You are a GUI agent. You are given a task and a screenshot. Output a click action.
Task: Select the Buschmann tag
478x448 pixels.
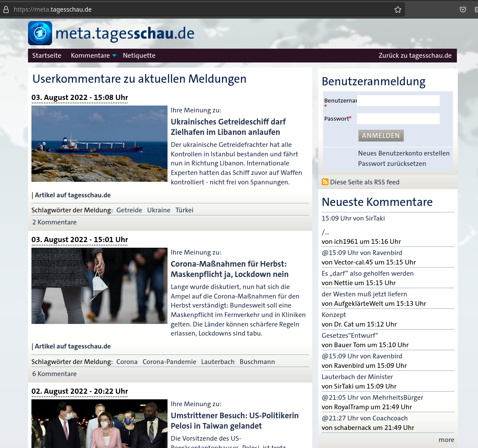point(257,362)
